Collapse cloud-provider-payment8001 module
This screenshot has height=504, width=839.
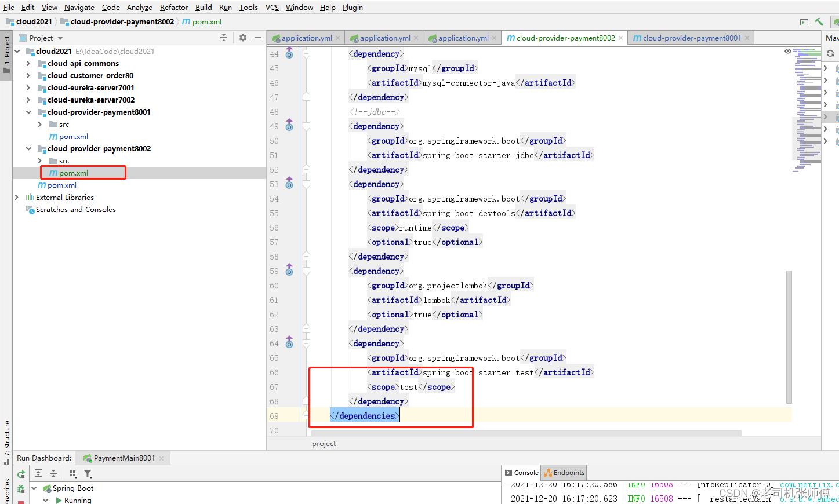point(28,112)
